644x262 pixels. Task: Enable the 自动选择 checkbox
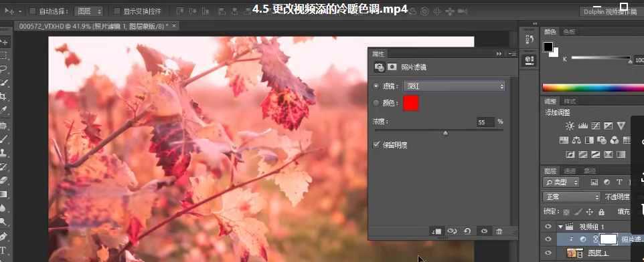33,11
